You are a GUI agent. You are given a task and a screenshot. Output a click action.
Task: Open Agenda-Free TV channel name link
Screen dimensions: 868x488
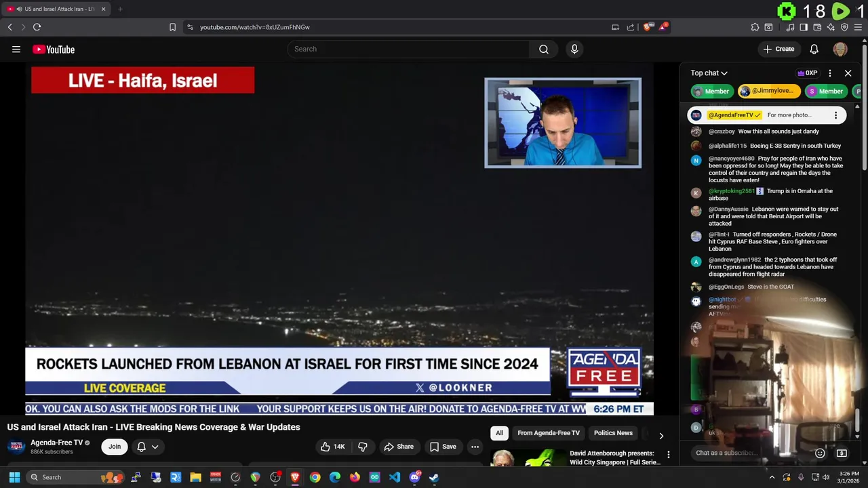(x=56, y=443)
